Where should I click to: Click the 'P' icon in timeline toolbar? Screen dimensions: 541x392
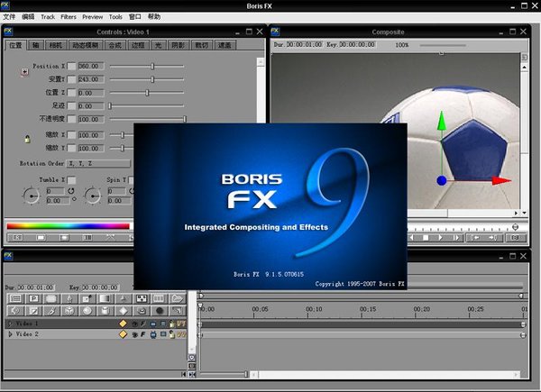tap(33, 298)
